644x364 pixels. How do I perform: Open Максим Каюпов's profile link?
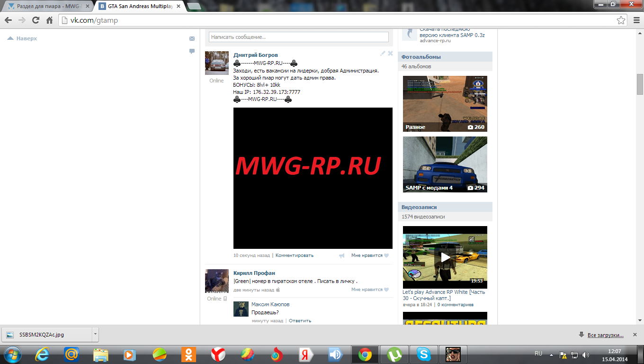[270, 304]
